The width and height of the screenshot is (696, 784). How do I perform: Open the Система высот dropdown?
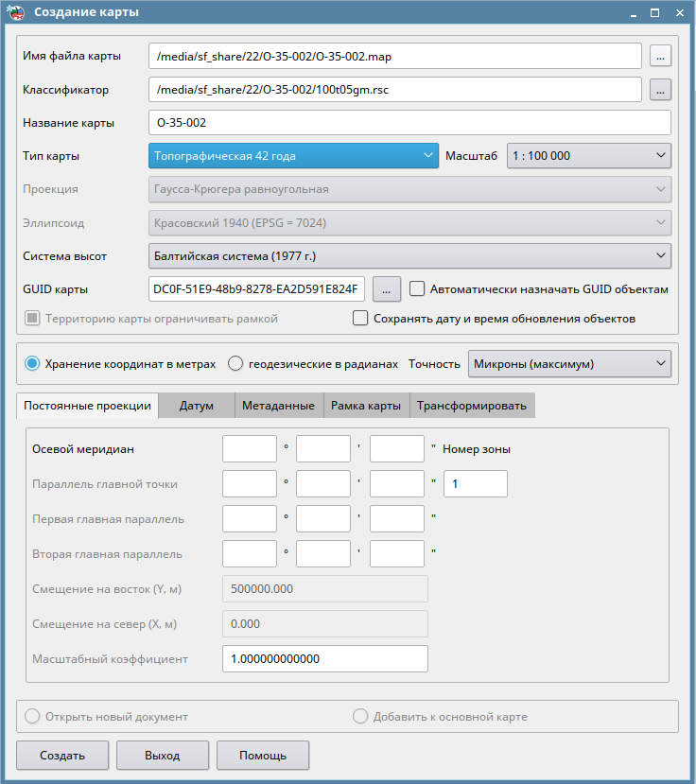(x=409, y=255)
